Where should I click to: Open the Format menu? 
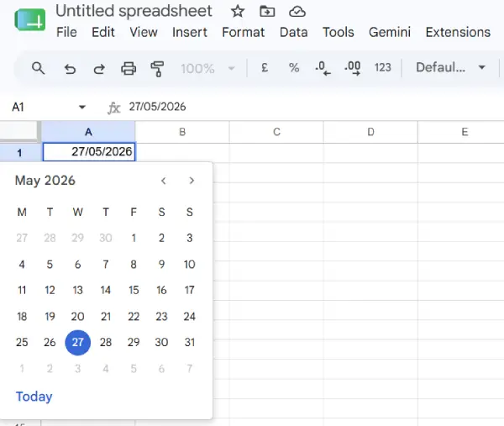243,32
